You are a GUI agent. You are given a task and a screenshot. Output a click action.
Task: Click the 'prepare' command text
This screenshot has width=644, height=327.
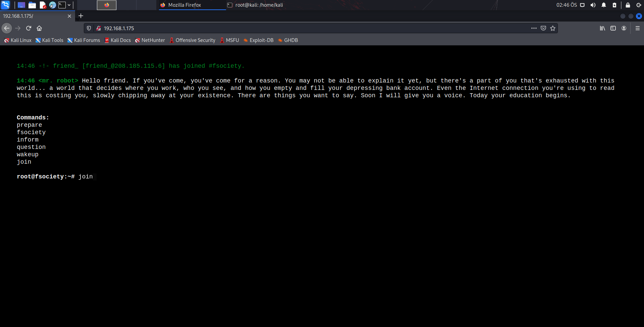tap(30, 125)
